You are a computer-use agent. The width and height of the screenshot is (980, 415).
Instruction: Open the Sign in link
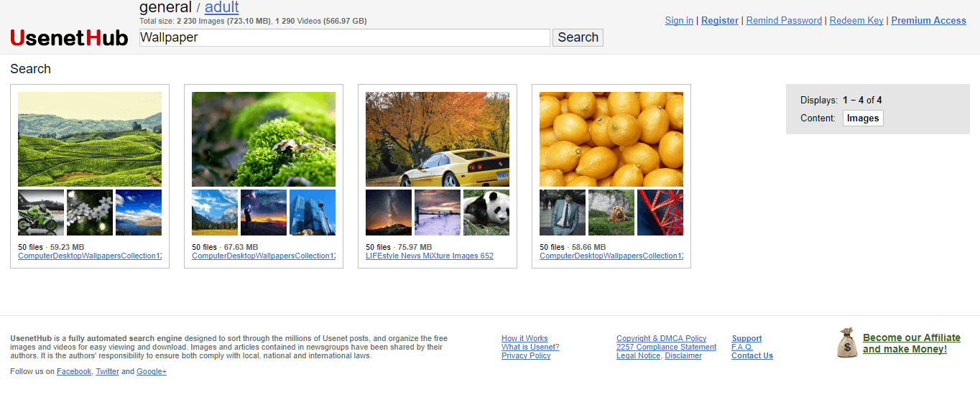coord(679,21)
